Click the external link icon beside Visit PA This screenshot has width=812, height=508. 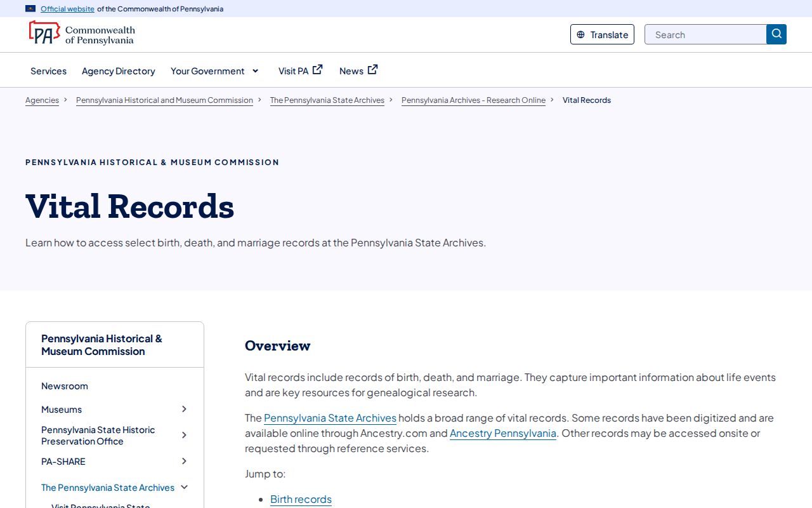[318, 70]
